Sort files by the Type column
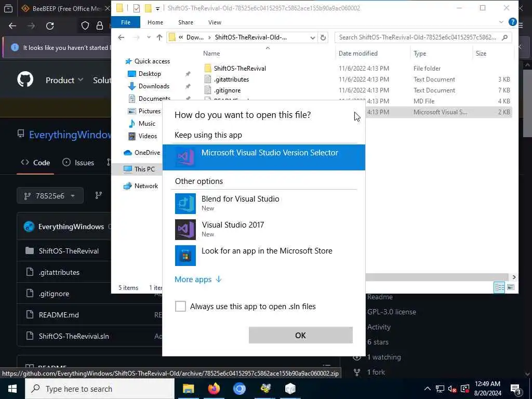This screenshot has width=532, height=399. pos(420,54)
